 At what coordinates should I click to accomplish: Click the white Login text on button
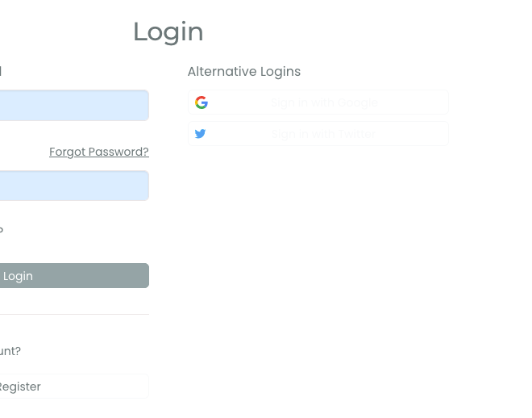(18, 276)
